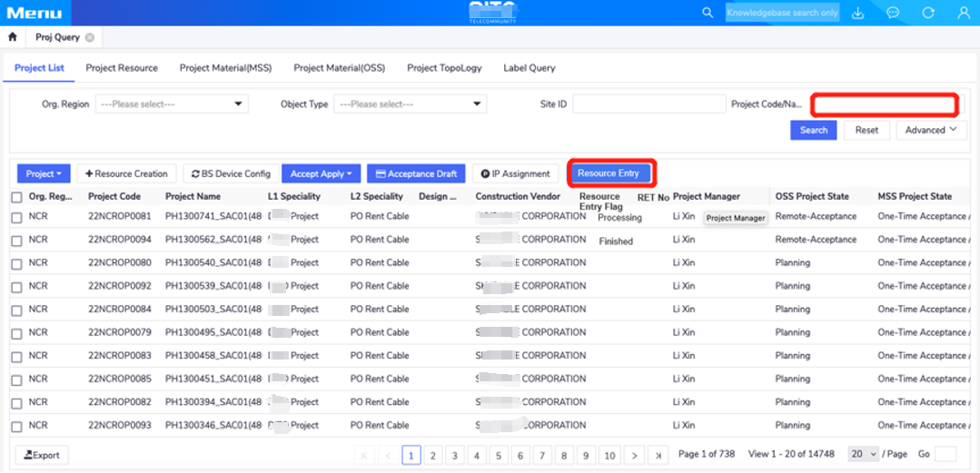Jump to the last page arrow
The height and width of the screenshot is (473, 980).
[658, 456]
